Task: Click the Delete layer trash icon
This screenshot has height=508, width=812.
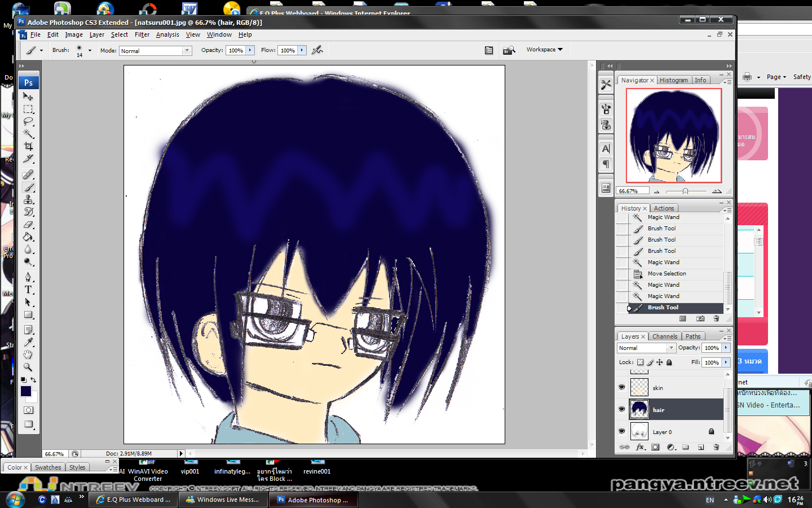Action: tap(716, 447)
